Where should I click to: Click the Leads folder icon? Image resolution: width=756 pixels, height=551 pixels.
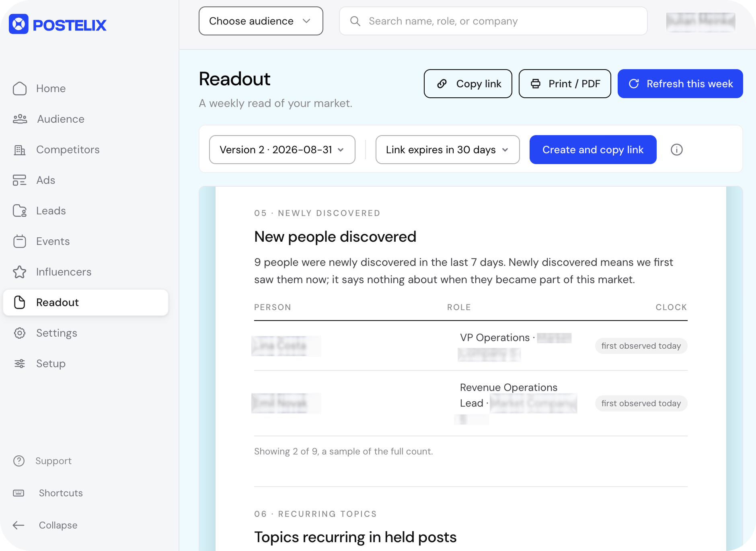point(19,211)
